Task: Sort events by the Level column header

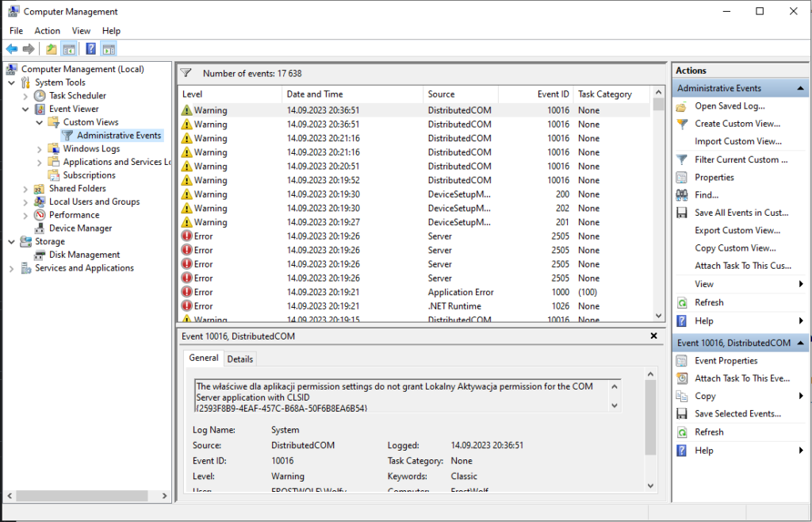Action: click(x=230, y=94)
